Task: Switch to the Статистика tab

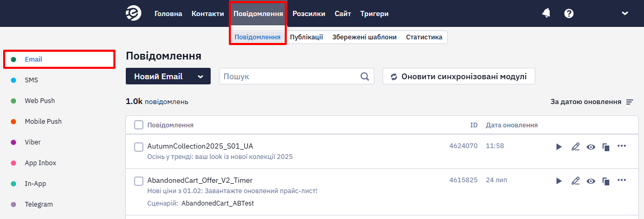Action: pos(424,37)
